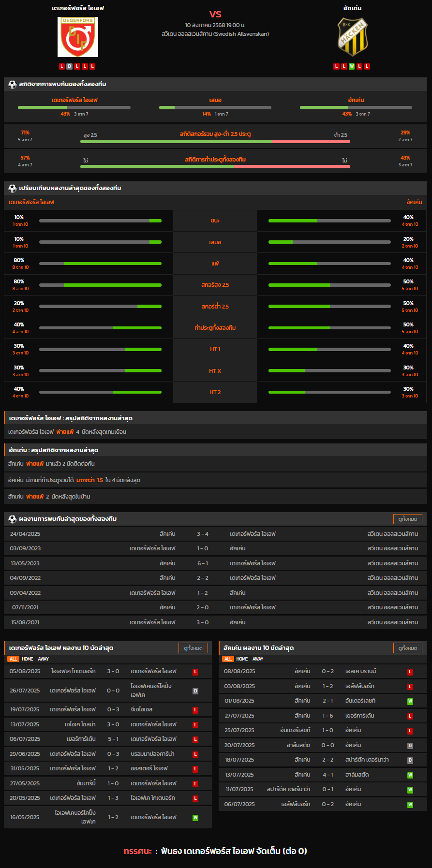The width and height of the screenshot is (432, 868).
Task: Click L result badge for 08/08/2025 match
Action: coord(410,672)
